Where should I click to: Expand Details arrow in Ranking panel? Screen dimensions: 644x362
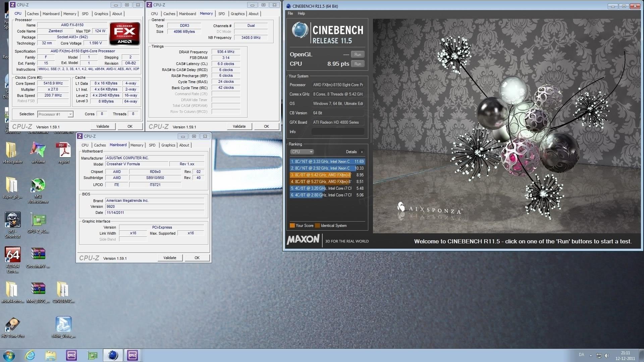pos(362,152)
